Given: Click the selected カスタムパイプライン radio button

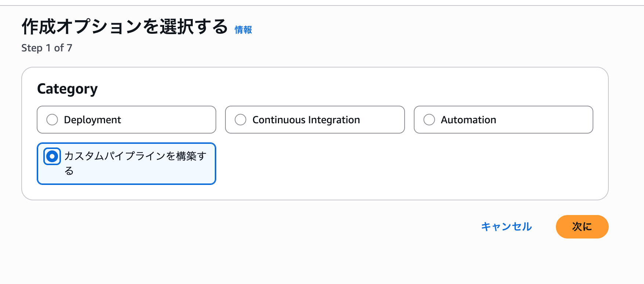Looking at the screenshot, I should (x=52, y=157).
